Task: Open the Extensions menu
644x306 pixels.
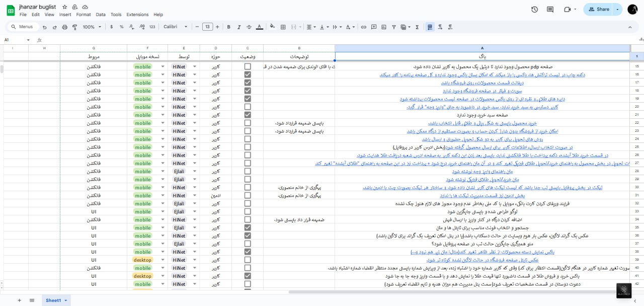Action: [137, 15]
